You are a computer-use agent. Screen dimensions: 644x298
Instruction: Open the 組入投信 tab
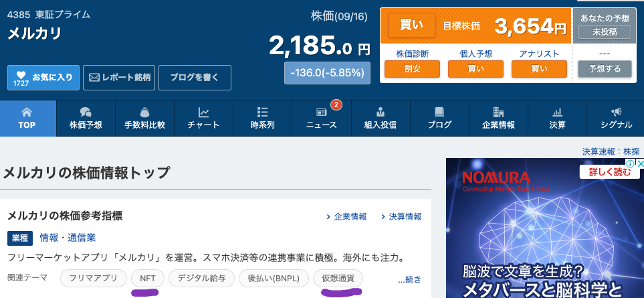click(381, 119)
